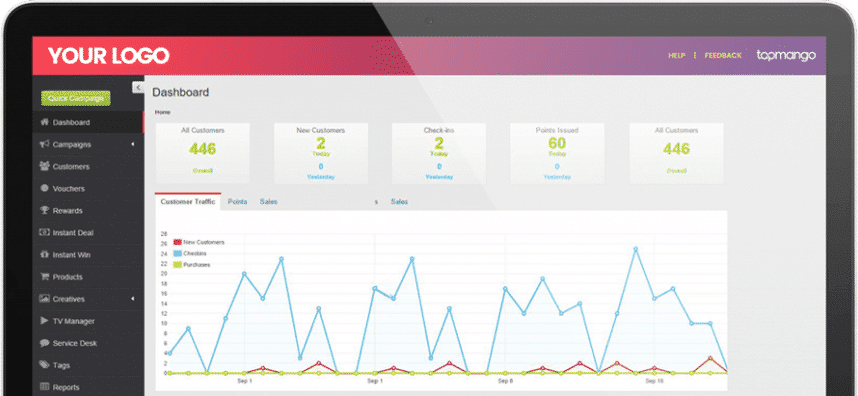The image size is (858, 396).
Task: Select the Customer Traffic tab
Action: (188, 202)
